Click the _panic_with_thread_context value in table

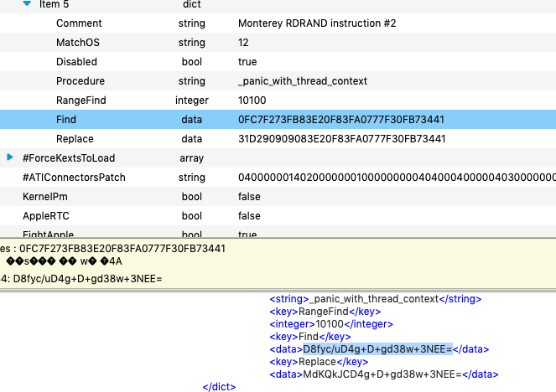click(x=303, y=81)
